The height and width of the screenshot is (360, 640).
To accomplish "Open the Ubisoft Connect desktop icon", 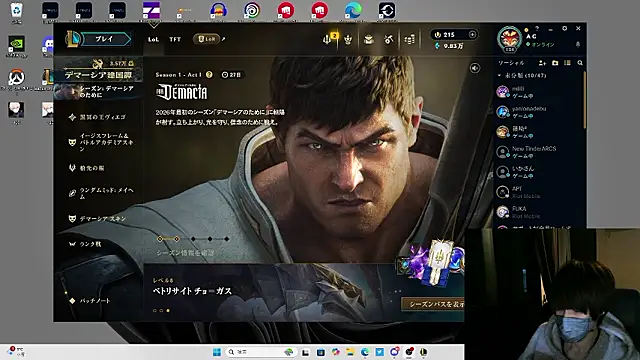I will (x=252, y=11).
